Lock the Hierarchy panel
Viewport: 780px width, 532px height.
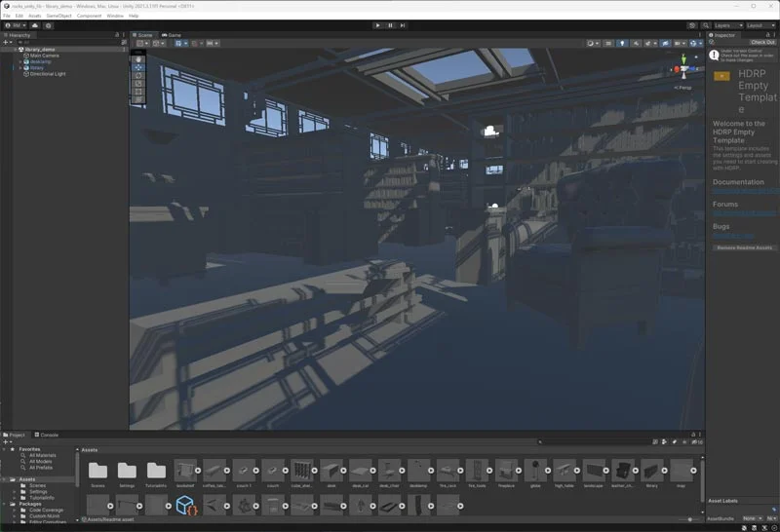[x=118, y=35]
